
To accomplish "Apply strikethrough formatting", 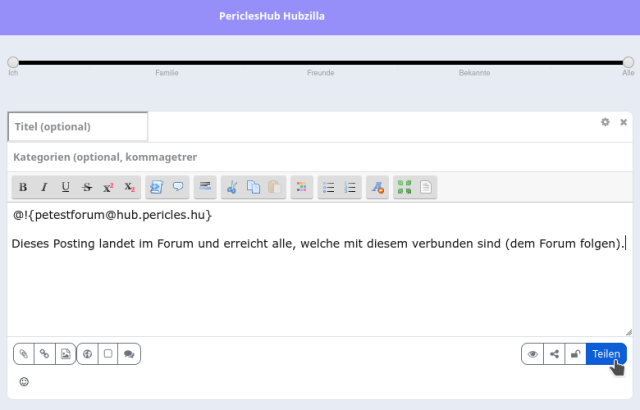I will pyautogui.click(x=87, y=187).
